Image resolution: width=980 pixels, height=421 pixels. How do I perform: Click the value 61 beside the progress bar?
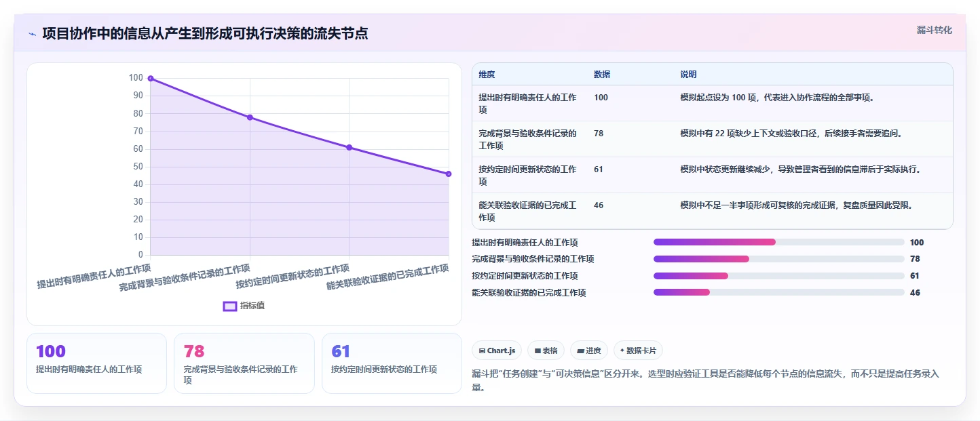(915, 276)
